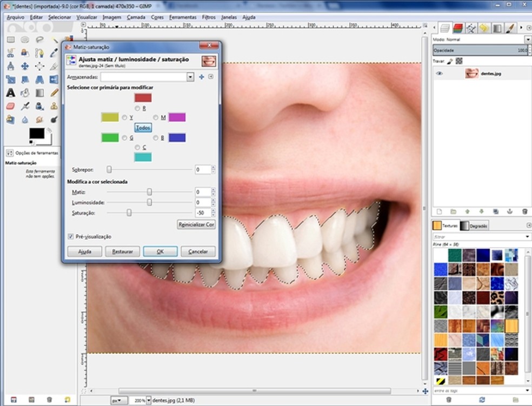
Task: Switch to the Degradês tab
Action: pyautogui.click(x=474, y=225)
